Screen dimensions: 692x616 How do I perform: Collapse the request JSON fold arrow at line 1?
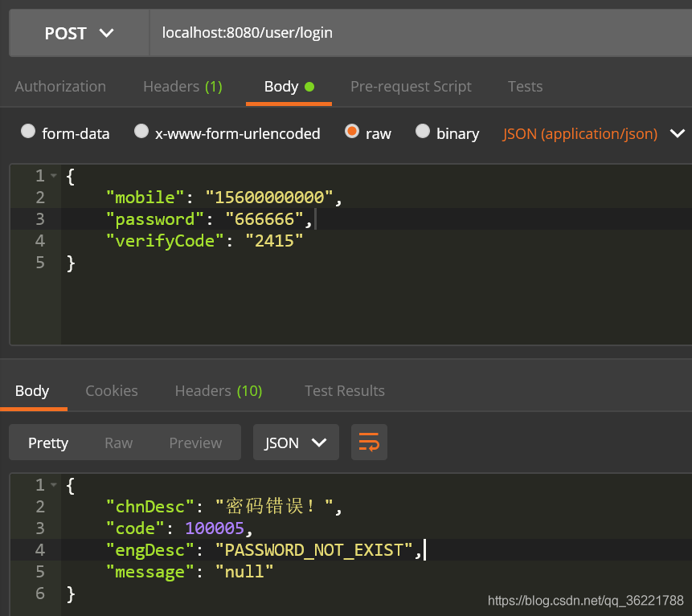click(x=54, y=176)
